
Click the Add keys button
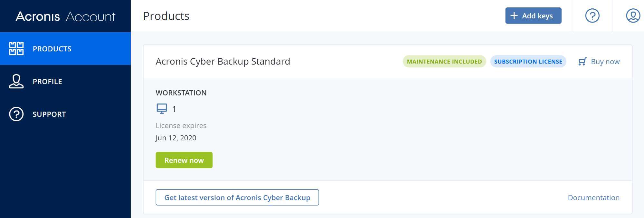pyautogui.click(x=533, y=16)
